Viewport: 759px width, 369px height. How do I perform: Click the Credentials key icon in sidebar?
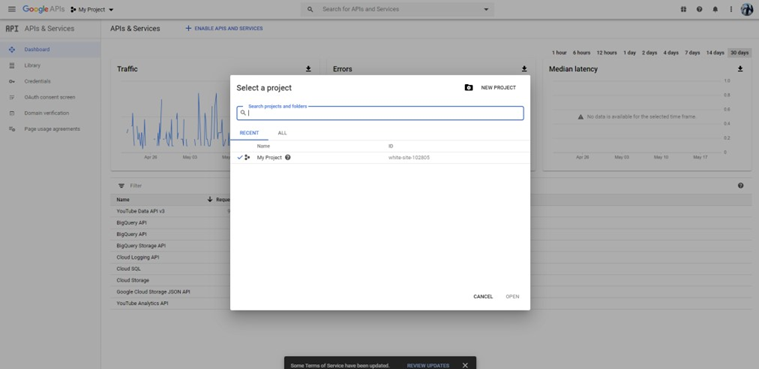pyautogui.click(x=12, y=81)
